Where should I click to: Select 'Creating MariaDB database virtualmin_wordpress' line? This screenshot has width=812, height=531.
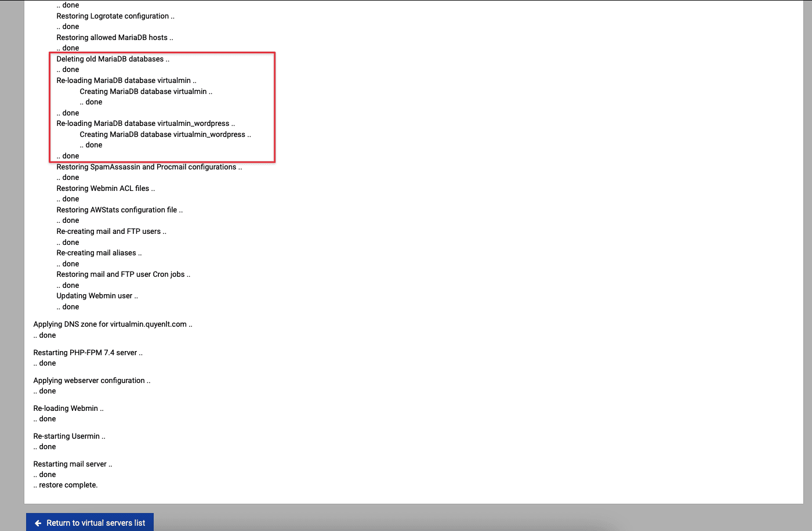coord(165,134)
